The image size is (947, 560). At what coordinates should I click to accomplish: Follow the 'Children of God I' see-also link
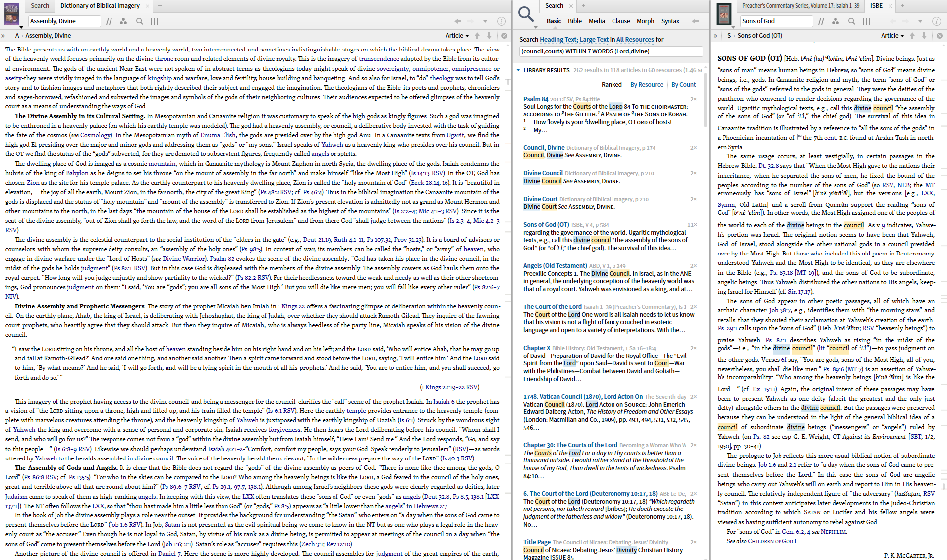[773, 541]
